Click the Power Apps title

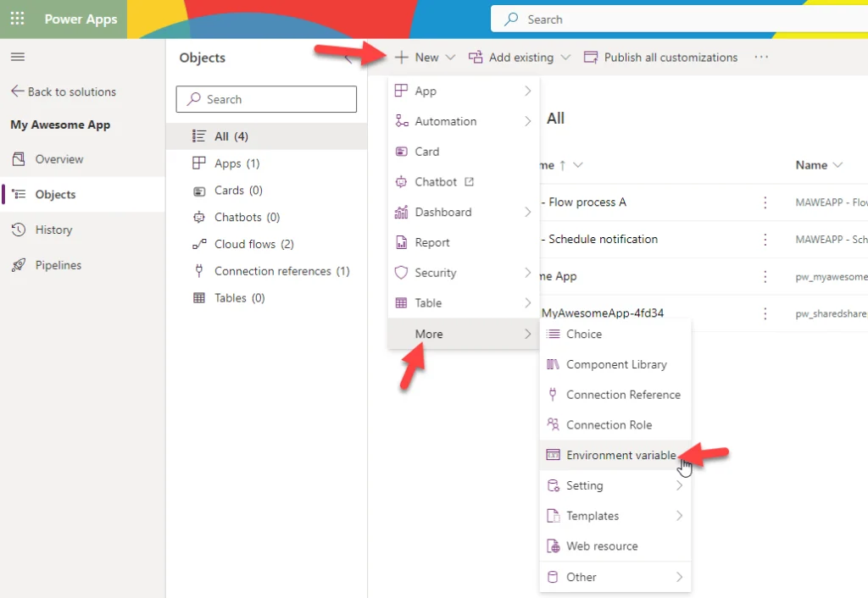81,19
